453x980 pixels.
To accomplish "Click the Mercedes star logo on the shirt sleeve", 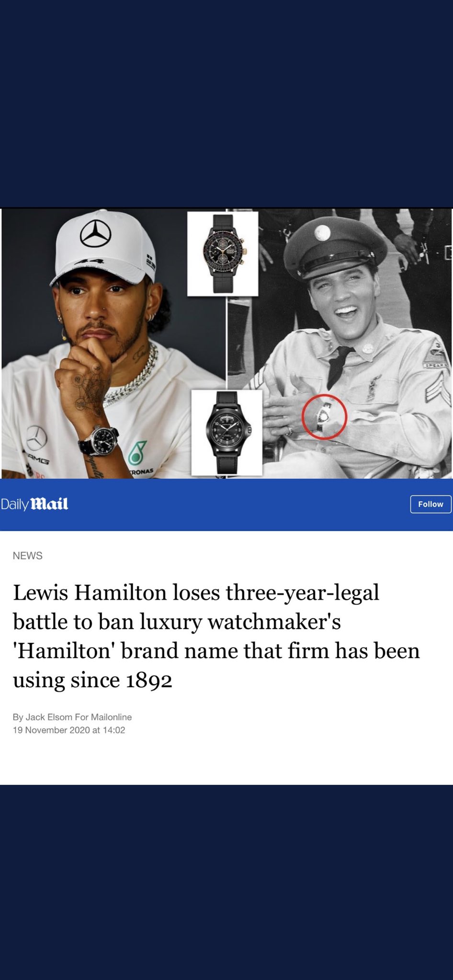I will (36, 436).
